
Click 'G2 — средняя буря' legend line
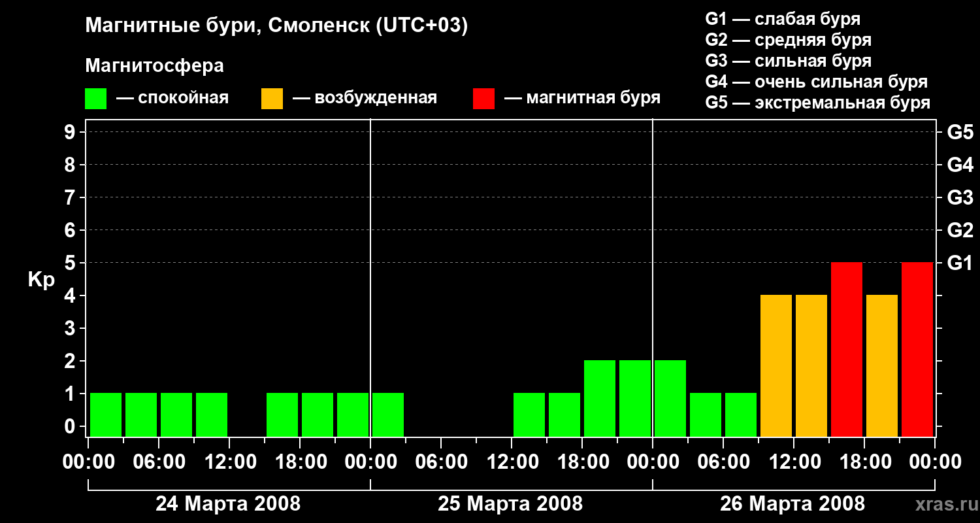coord(788,39)
